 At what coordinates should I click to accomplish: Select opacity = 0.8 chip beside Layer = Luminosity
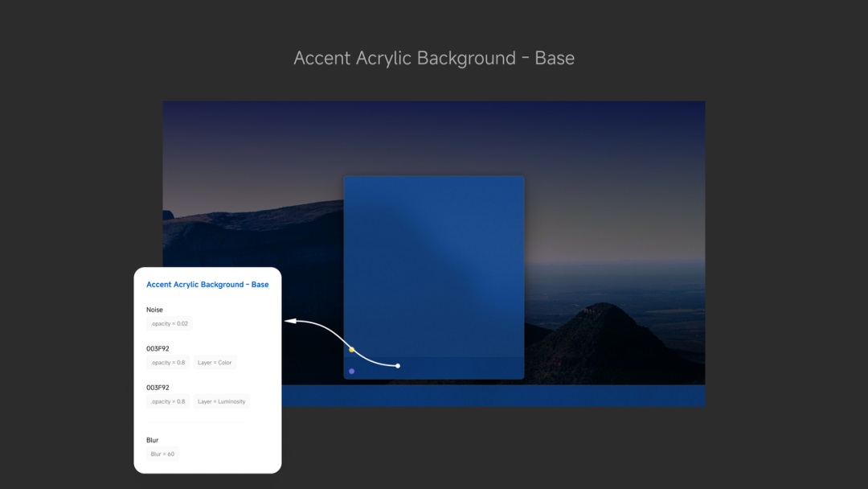pos(168,401)
